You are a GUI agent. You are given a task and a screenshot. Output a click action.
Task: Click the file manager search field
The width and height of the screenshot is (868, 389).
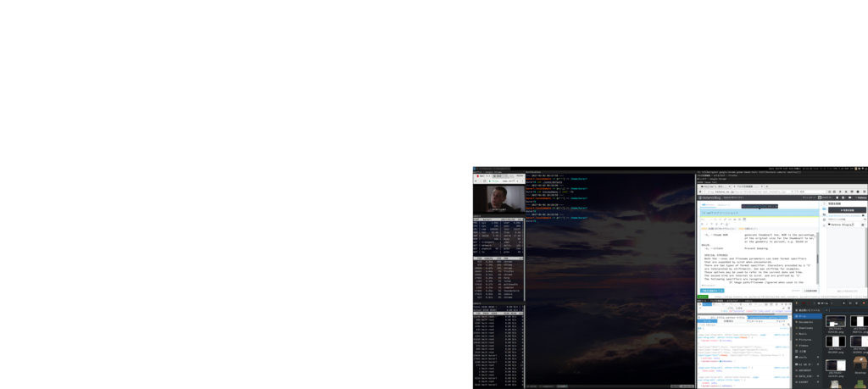pyautogui.click(x=846, y=310)
